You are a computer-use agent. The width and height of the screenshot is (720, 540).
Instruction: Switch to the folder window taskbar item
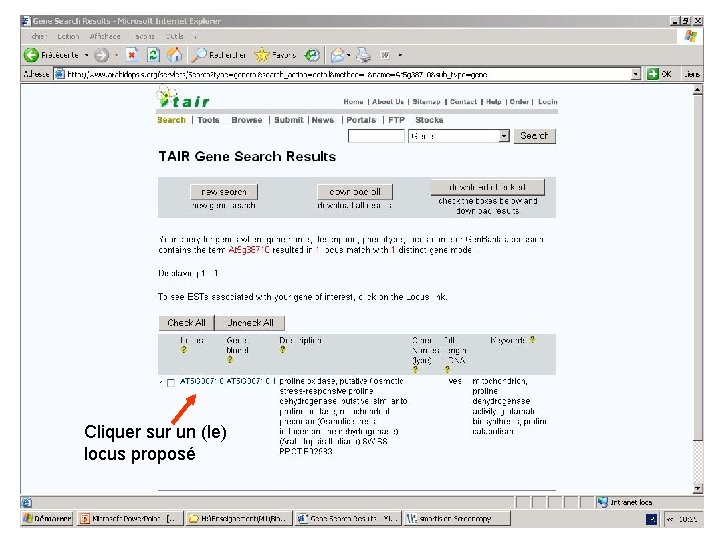(238, 518)
